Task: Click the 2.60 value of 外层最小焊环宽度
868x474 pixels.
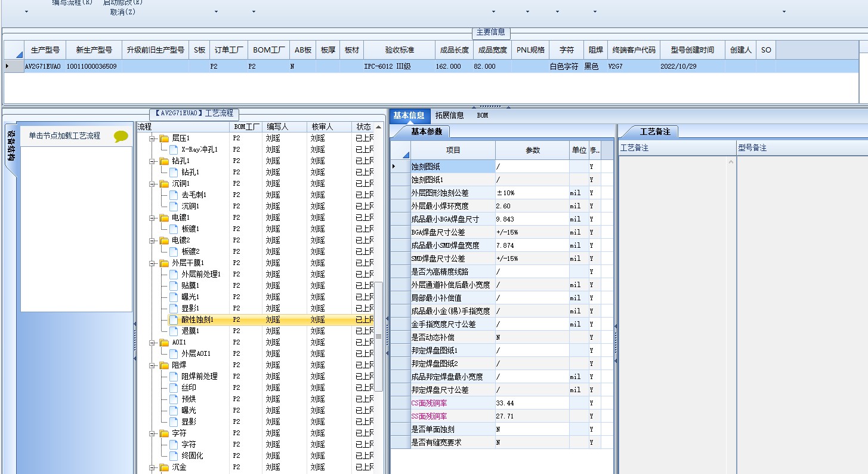Action: [532, 206]
